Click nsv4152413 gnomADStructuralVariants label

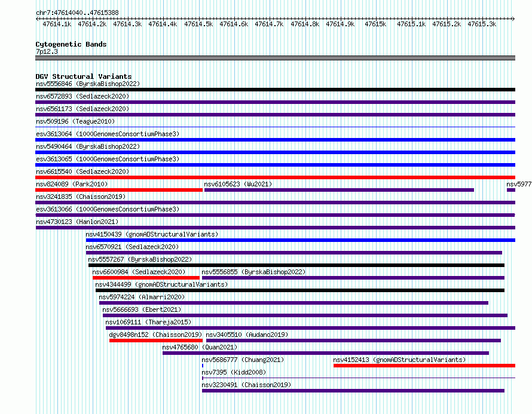399,360
